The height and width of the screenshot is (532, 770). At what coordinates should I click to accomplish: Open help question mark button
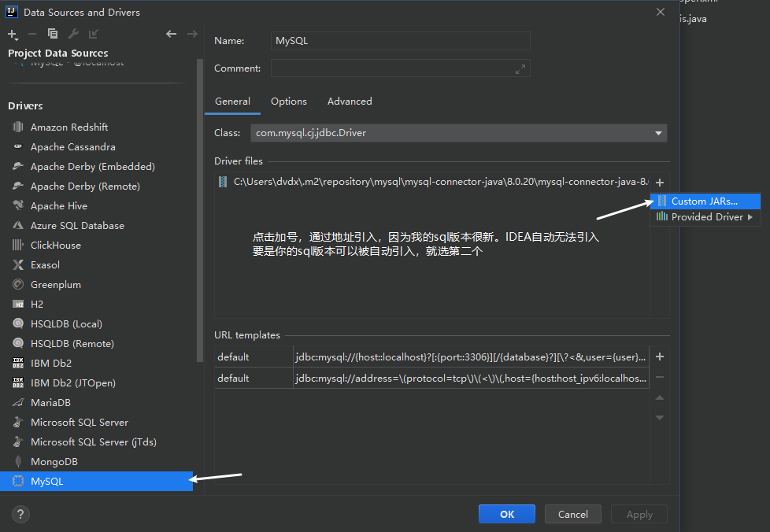(20, 514)
